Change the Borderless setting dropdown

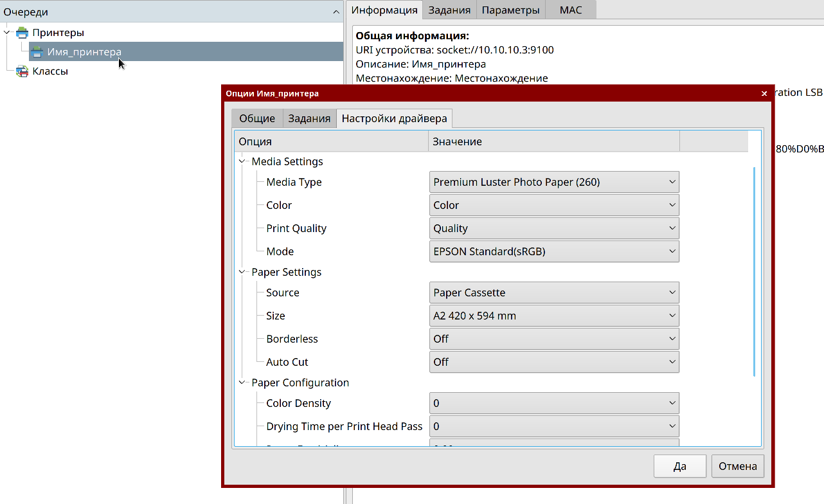pyautogui.click(x=553, y=339)
